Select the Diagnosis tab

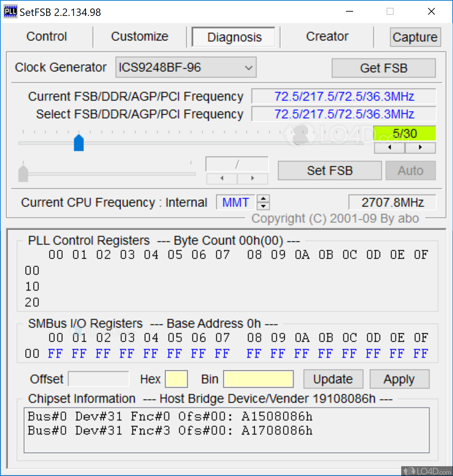[x=233, y=37]
